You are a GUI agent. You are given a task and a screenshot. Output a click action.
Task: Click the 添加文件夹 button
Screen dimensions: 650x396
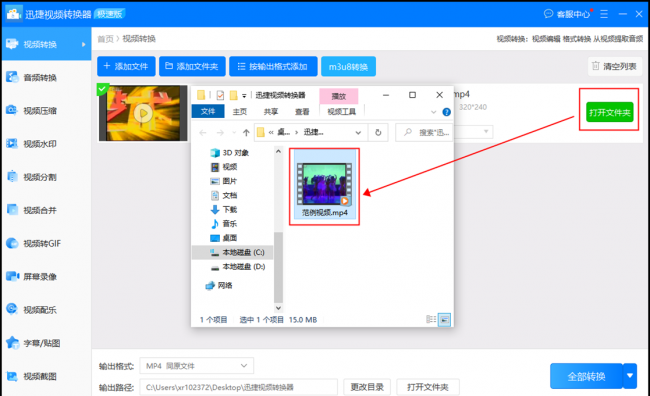tap(192, 66)
